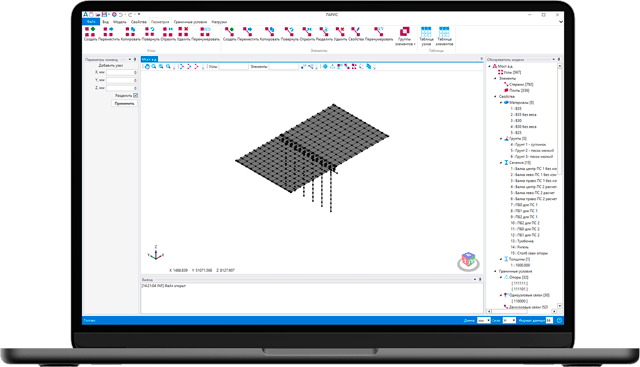Screen dimensions: 640x367
Task: Toggle the Разделить checkbox
Action: 136,95
